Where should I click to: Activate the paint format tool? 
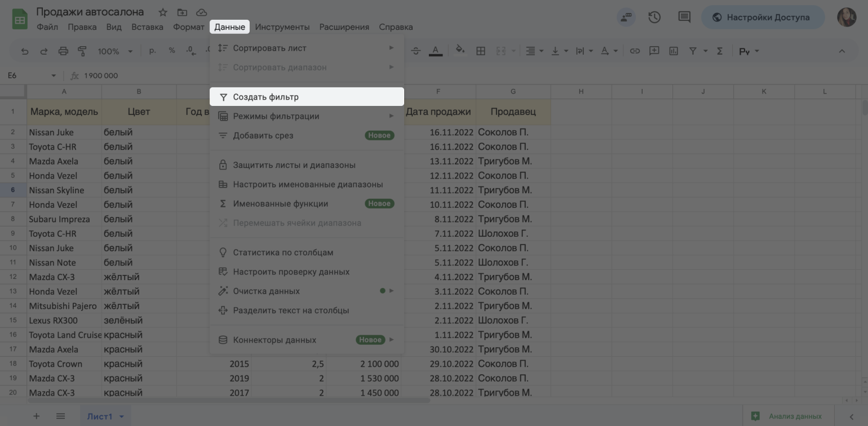tap(82, 51)
